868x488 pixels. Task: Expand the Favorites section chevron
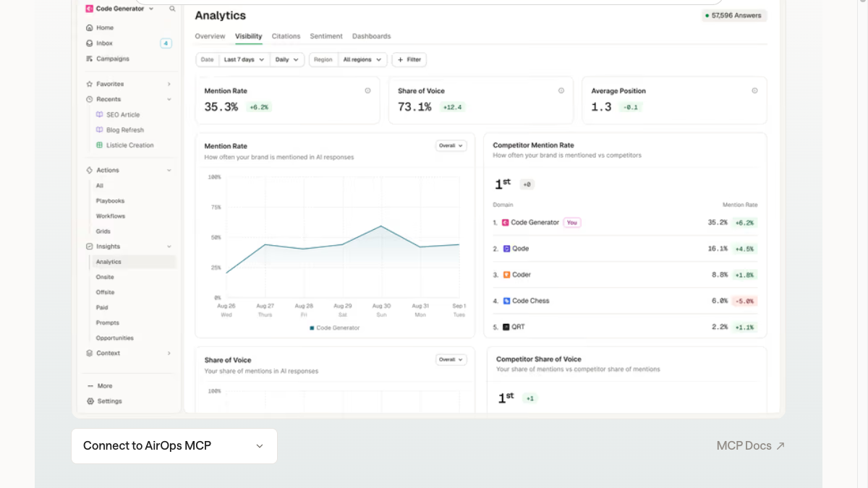[x=169, y=84]
